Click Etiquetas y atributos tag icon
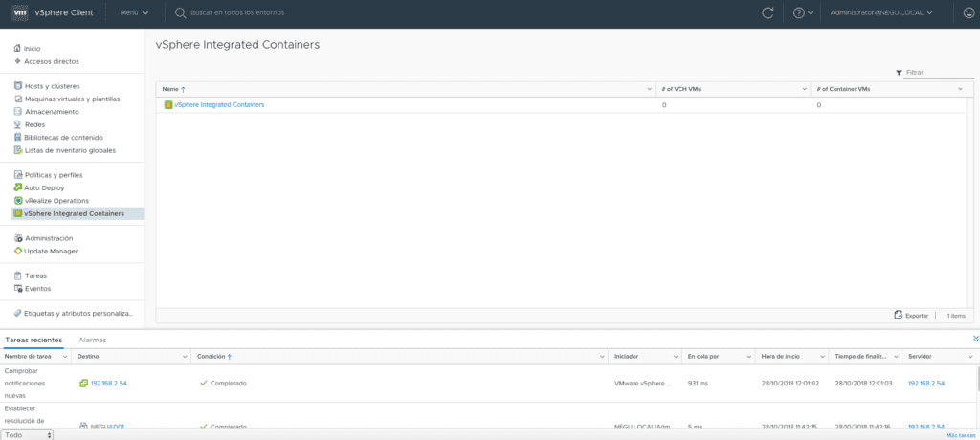Screen dimensions: 980x440 click(18, 313)
